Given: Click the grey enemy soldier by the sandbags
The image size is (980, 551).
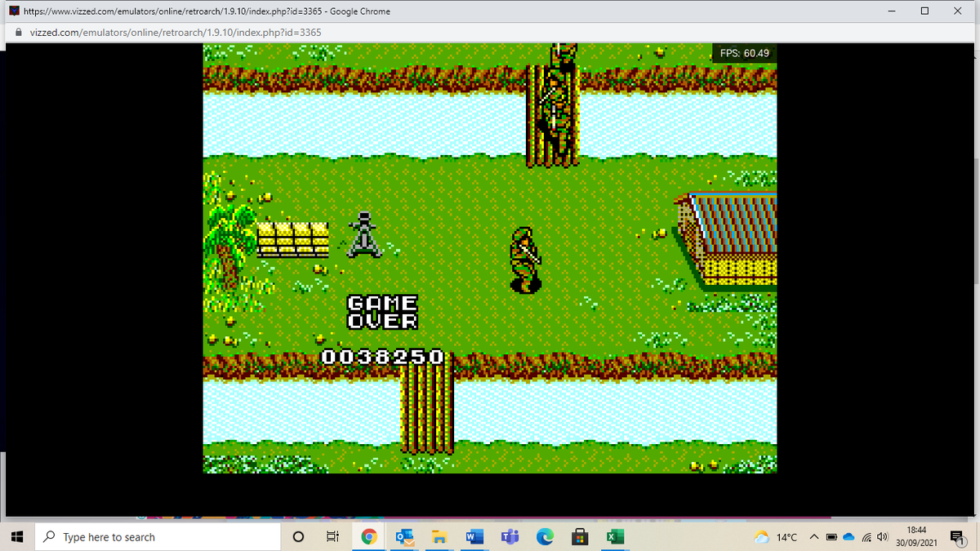Looking at the screenshot, I should [x=364, y=234].
